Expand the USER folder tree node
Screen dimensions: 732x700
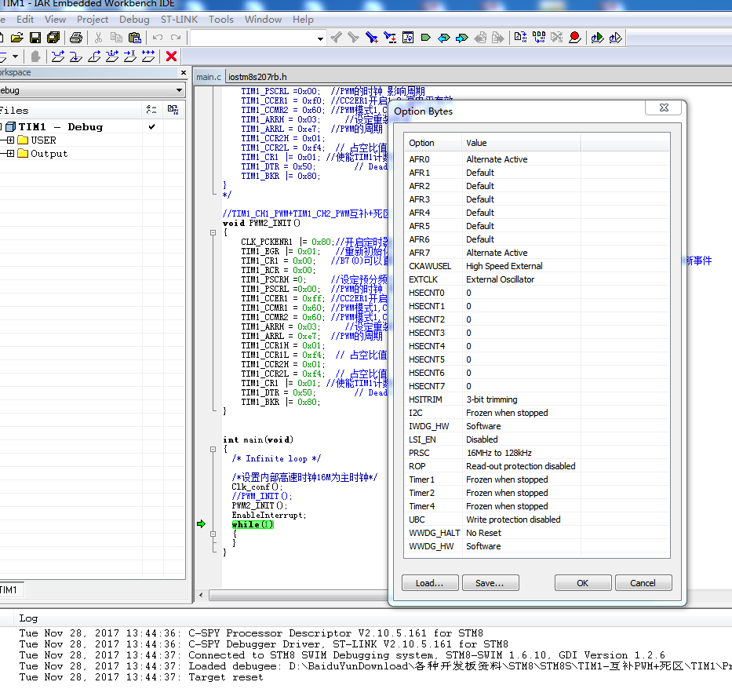tap(10, 140)
